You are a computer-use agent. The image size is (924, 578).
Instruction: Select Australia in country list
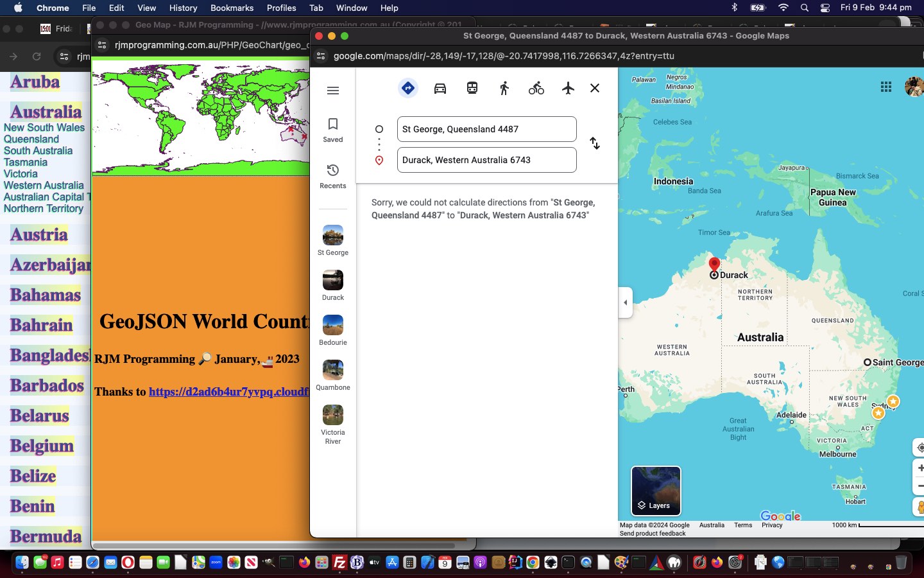click(46, 112)
